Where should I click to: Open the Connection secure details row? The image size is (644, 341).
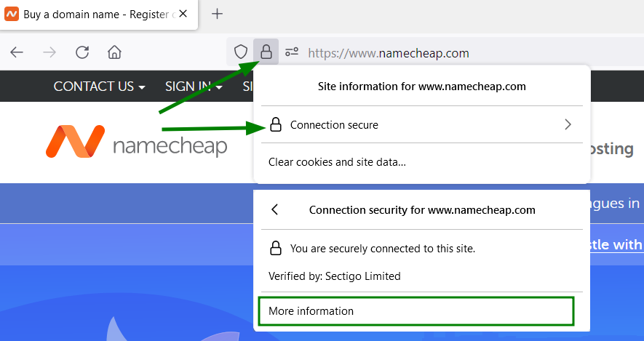coord(422,125)
